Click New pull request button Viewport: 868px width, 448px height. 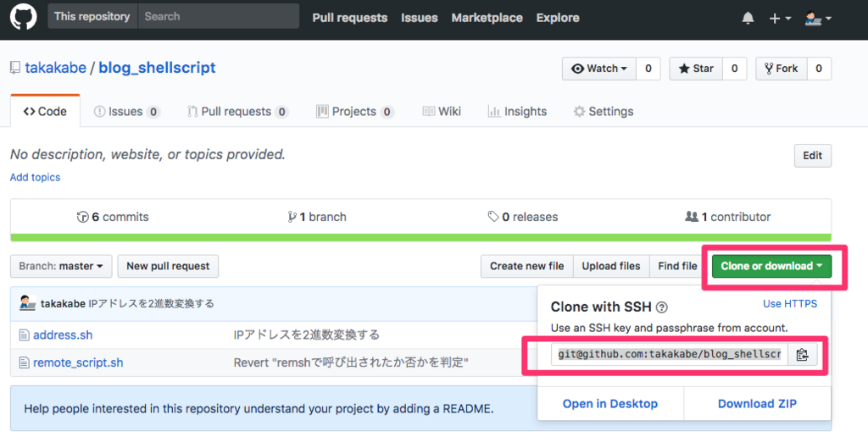[169, 266]
